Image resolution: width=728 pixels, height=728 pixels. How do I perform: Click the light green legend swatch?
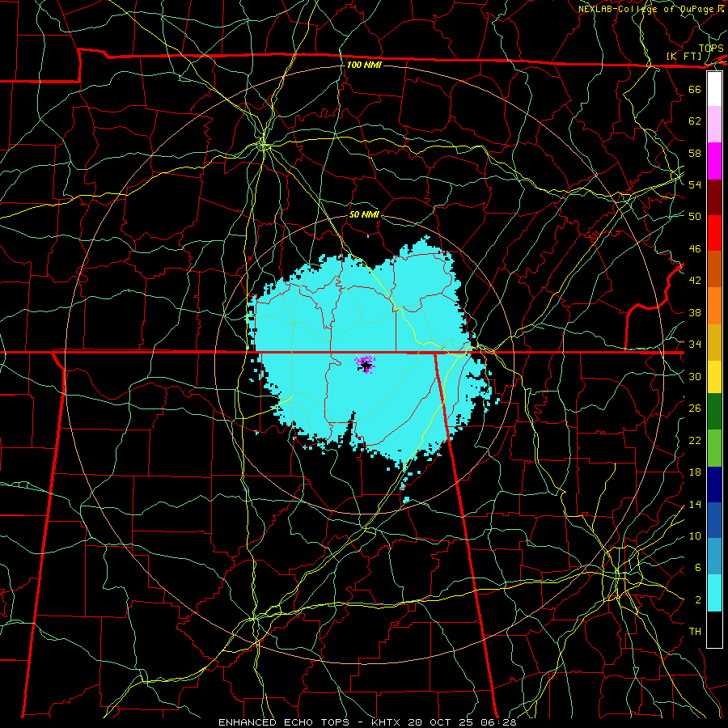(714, 448)
